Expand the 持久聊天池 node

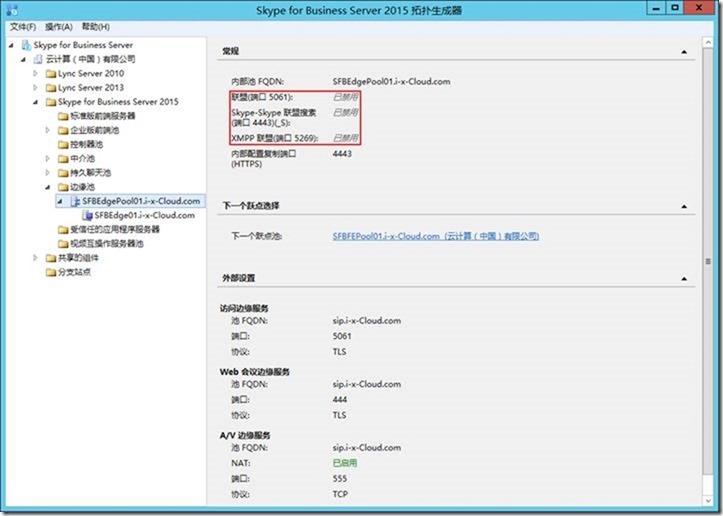47,172
